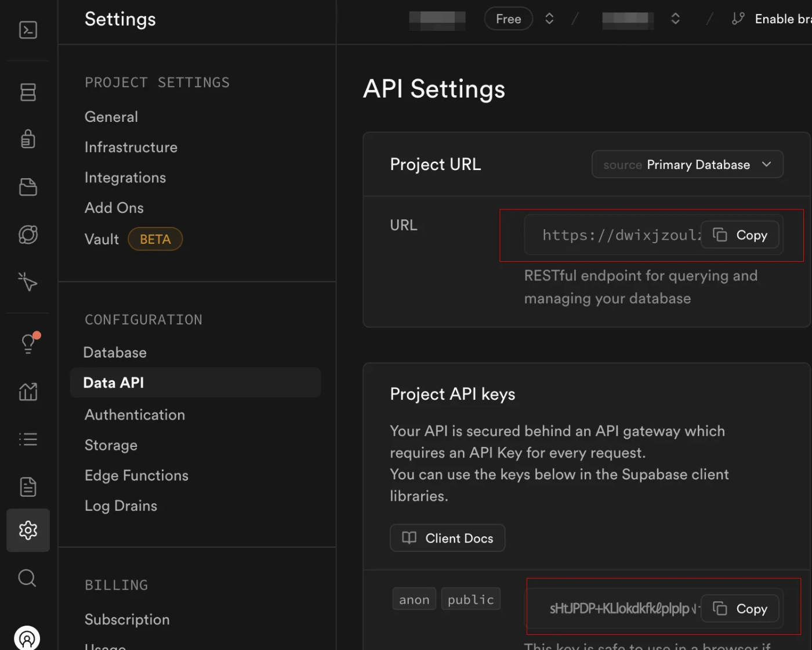812x650 pixels.
Task: Open the Advisors lightbulb icon
Action: tap(28, 344)
